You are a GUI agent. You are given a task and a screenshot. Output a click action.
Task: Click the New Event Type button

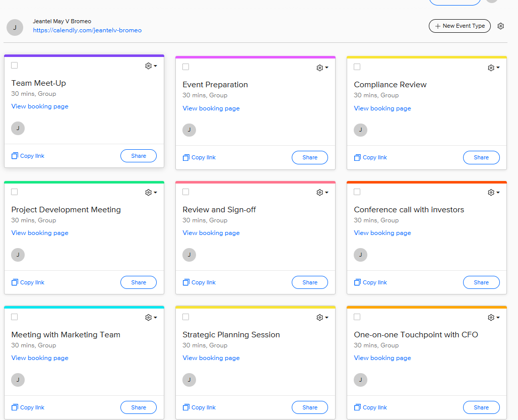[460, 26]
